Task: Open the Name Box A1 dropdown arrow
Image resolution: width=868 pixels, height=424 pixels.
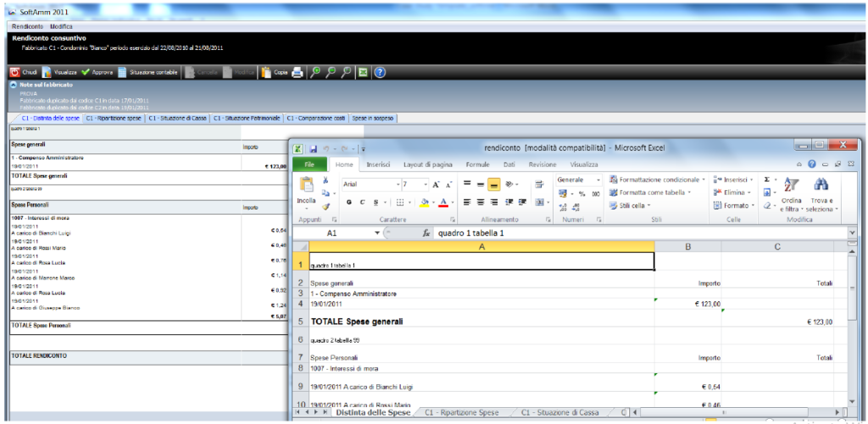Action: coord(377,233)
